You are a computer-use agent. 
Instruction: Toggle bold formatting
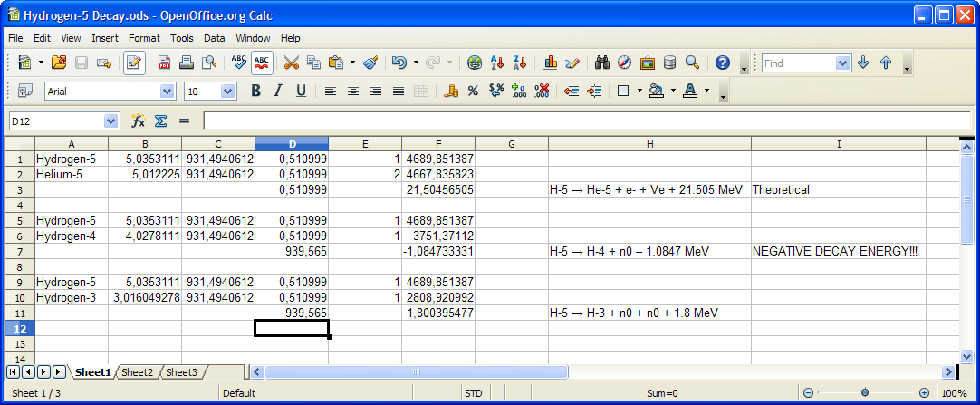255,91
